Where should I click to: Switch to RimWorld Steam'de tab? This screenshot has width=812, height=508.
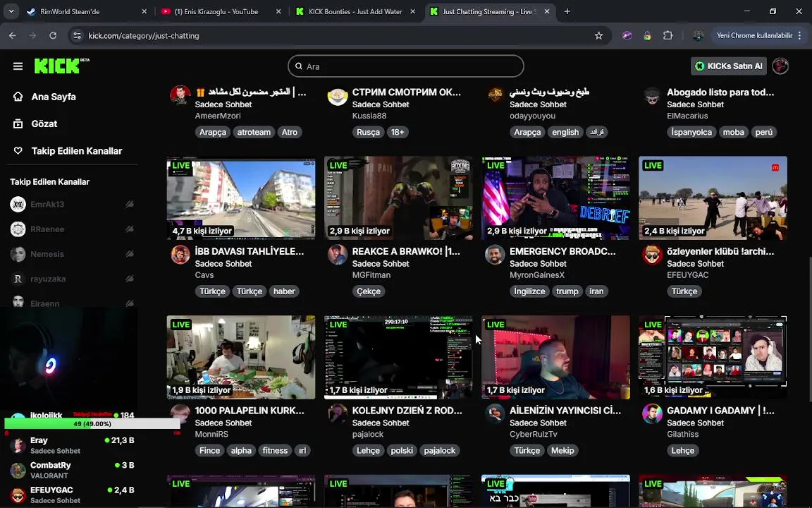click(x=87, y=11)
